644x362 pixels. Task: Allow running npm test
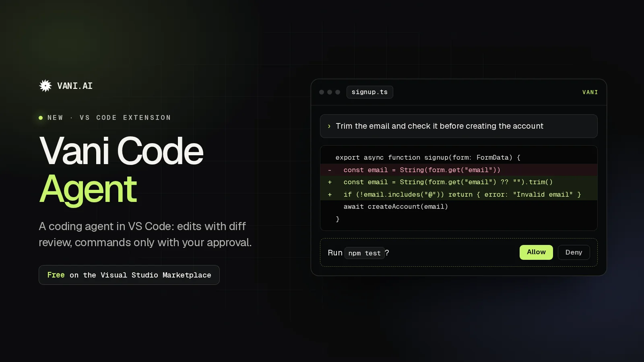[x=536, y=252]
